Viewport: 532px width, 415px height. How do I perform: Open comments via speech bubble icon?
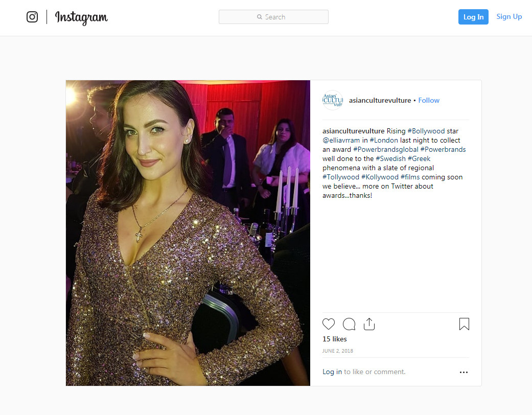349,324
